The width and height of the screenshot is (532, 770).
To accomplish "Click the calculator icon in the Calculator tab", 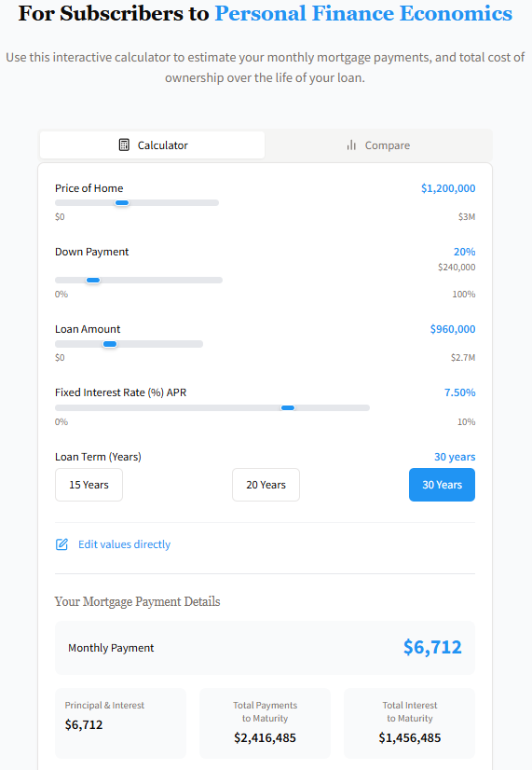I will (x=124, y=144).
